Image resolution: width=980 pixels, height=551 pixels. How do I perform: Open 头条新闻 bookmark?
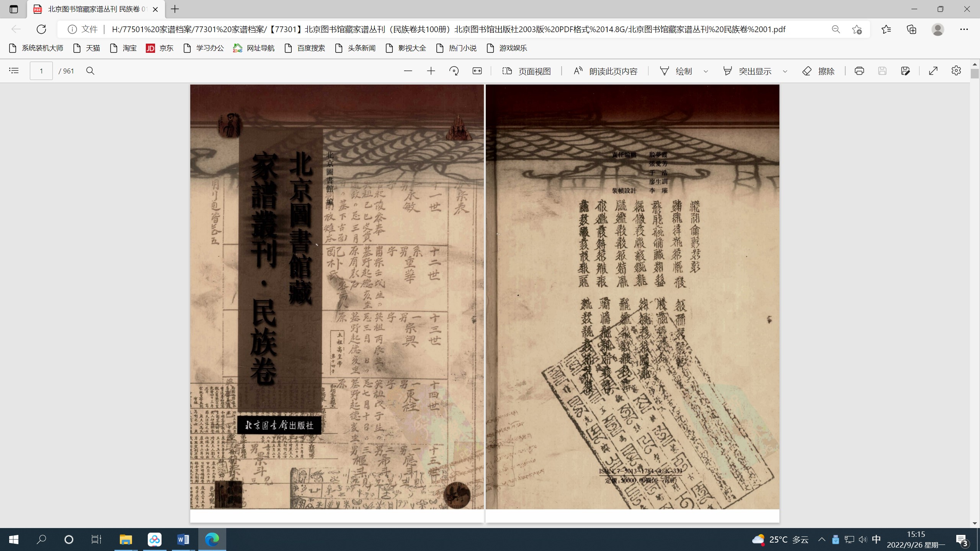pos(355,48)
